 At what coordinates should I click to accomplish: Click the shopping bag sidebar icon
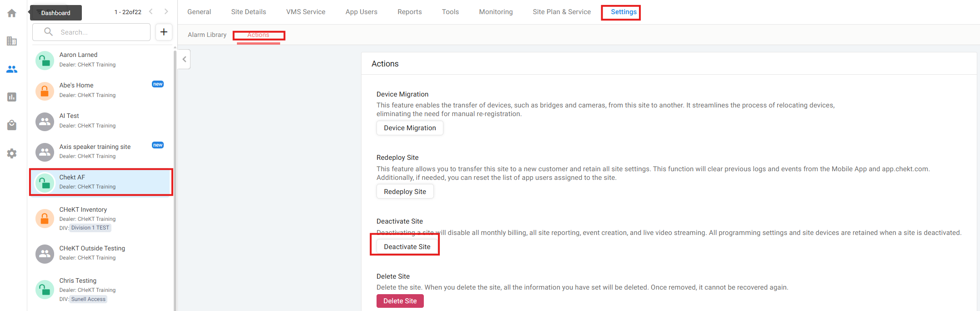(x=12, y=125)
